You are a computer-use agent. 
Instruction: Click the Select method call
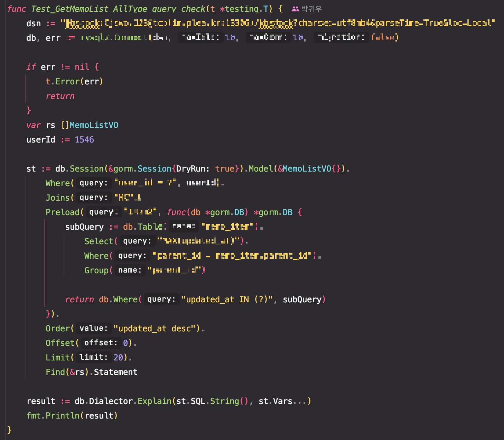pos(99,241)
